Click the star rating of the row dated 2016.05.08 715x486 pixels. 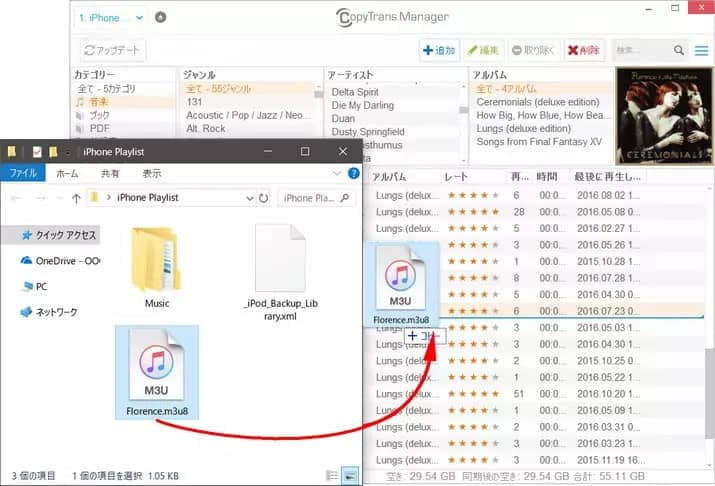coord(473,212)
